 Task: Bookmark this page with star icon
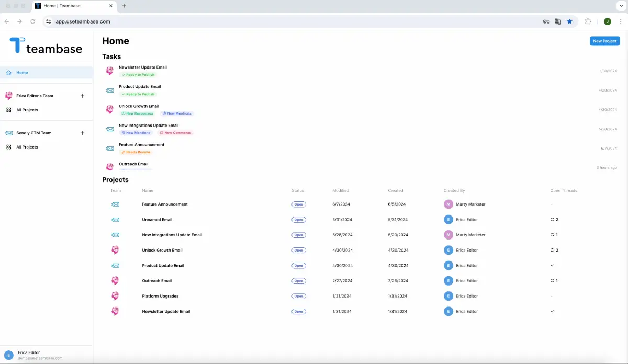[569, 21]
